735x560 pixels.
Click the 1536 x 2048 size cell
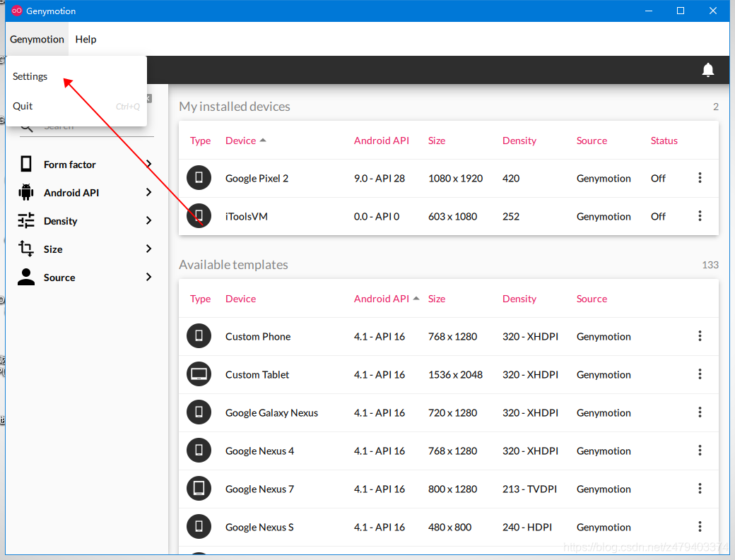point(455,374)
